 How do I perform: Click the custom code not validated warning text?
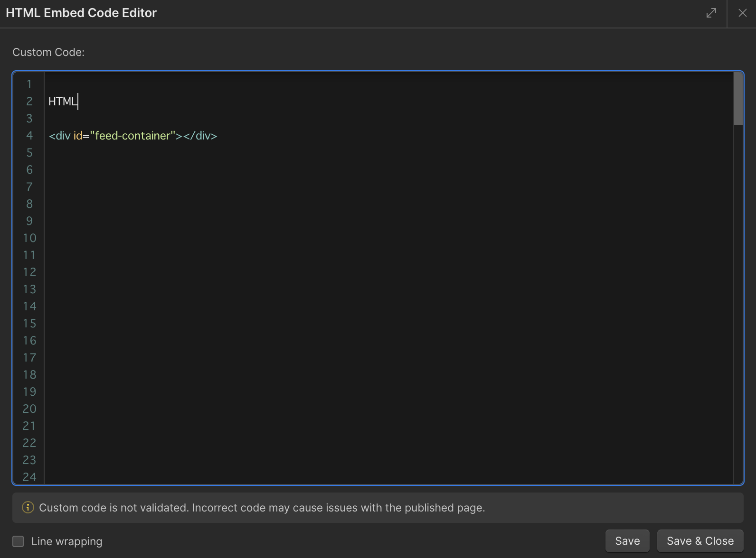pyautogui.click(x=262, y=508)
